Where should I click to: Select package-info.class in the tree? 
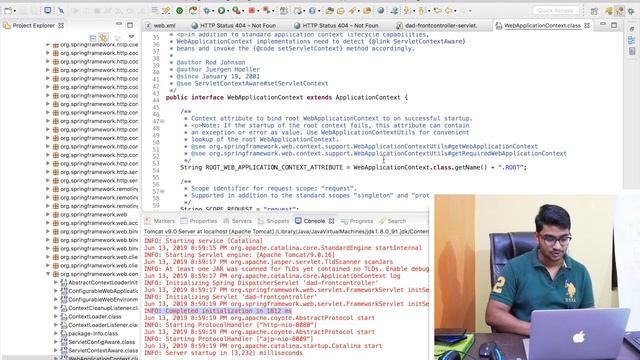point(93,333)
